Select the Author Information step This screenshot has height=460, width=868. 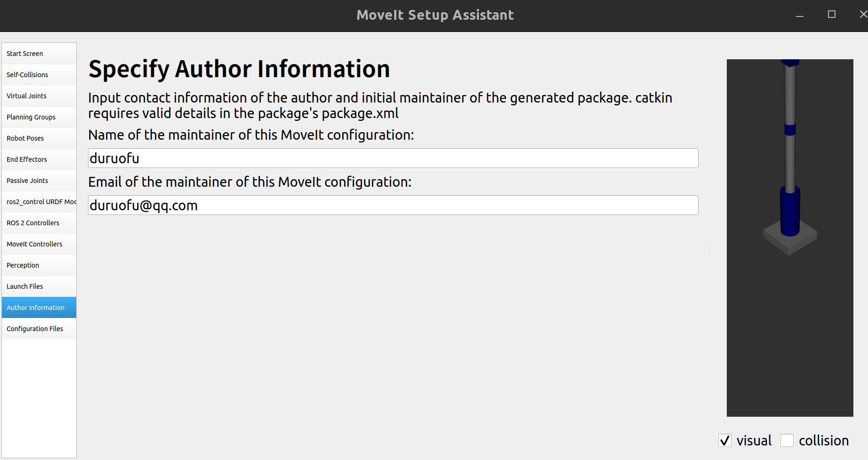[39, 308]
